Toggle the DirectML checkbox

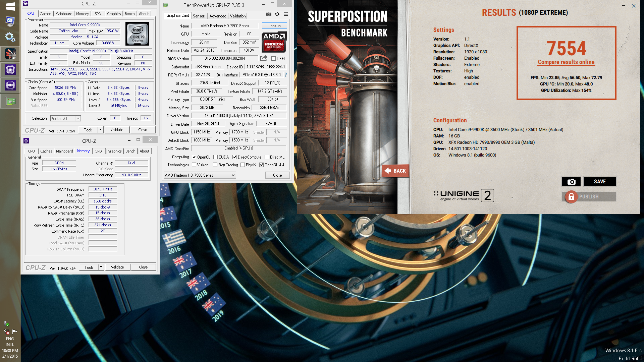(x=267, y=157)
